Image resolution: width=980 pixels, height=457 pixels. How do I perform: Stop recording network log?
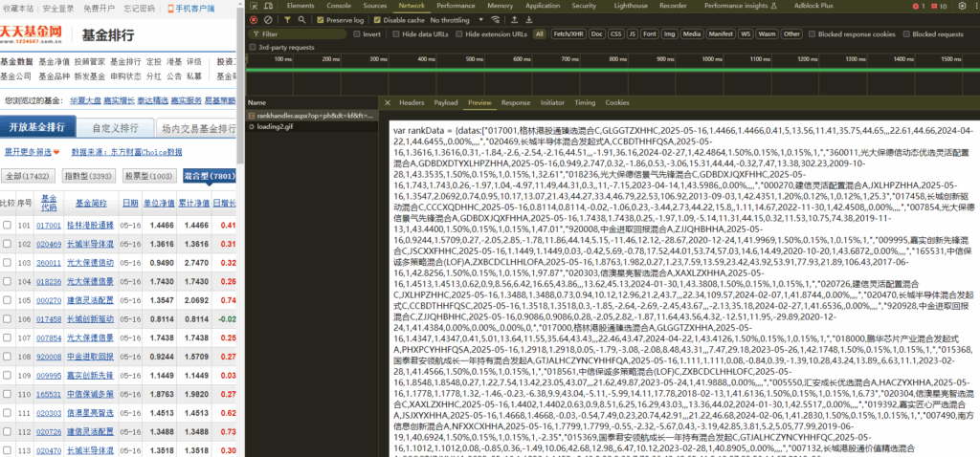tap(254, 20)
